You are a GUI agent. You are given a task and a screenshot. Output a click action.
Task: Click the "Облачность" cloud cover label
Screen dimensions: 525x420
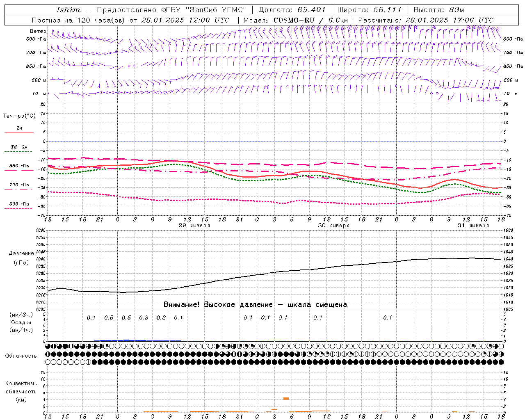21,356
